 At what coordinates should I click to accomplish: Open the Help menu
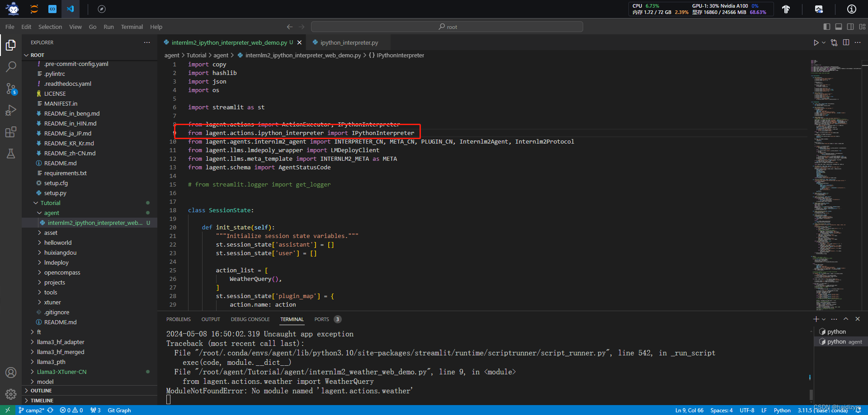[x=156, y=27]
